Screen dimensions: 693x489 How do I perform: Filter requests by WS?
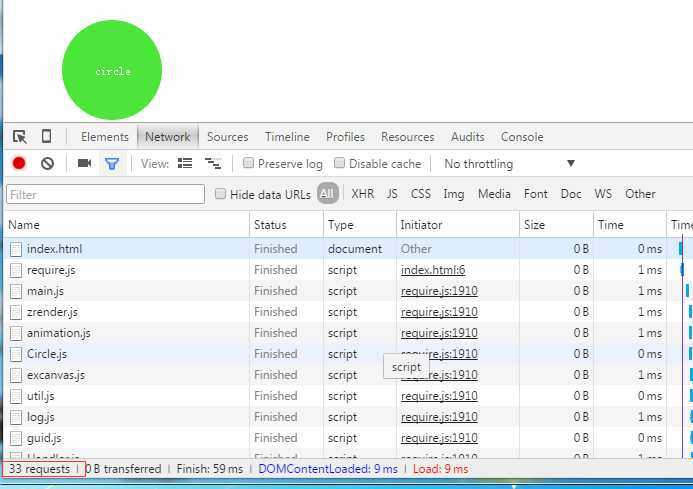coord(603,194)
